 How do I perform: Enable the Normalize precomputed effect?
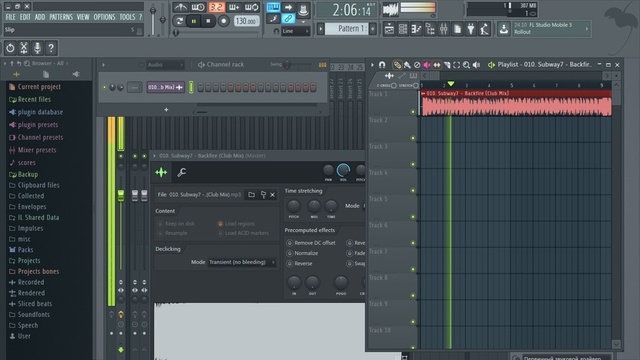pyautogui.click(x=302, y=253)
